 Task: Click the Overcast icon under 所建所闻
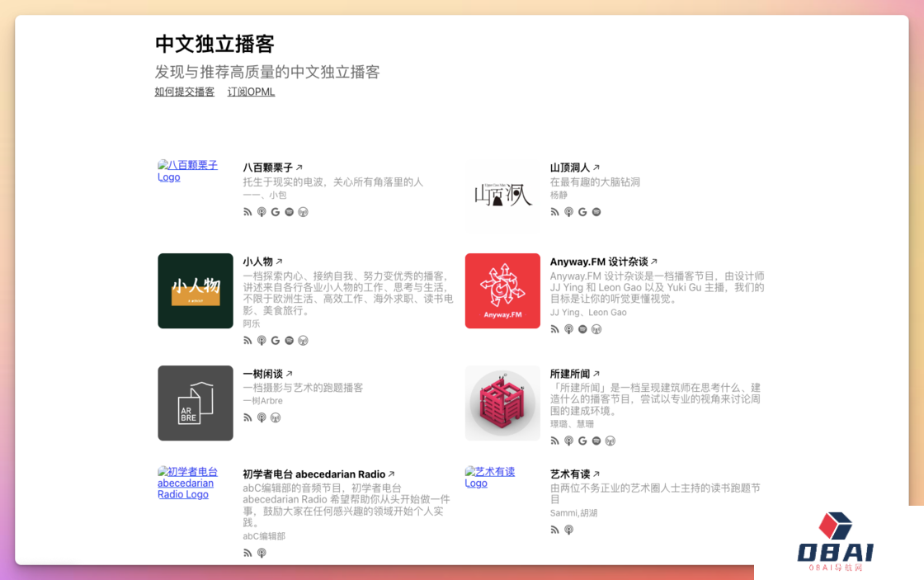tap(610, 441)
